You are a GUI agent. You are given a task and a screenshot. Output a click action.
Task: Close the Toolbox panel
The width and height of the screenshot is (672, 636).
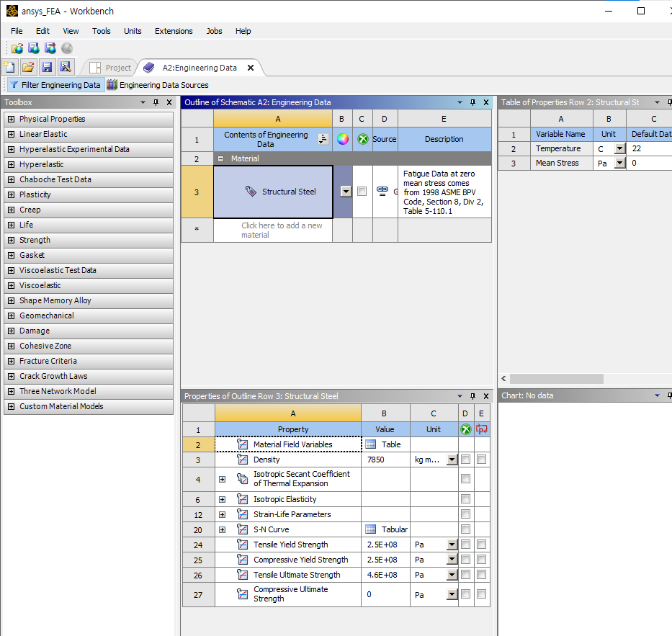tap(169, 102)
